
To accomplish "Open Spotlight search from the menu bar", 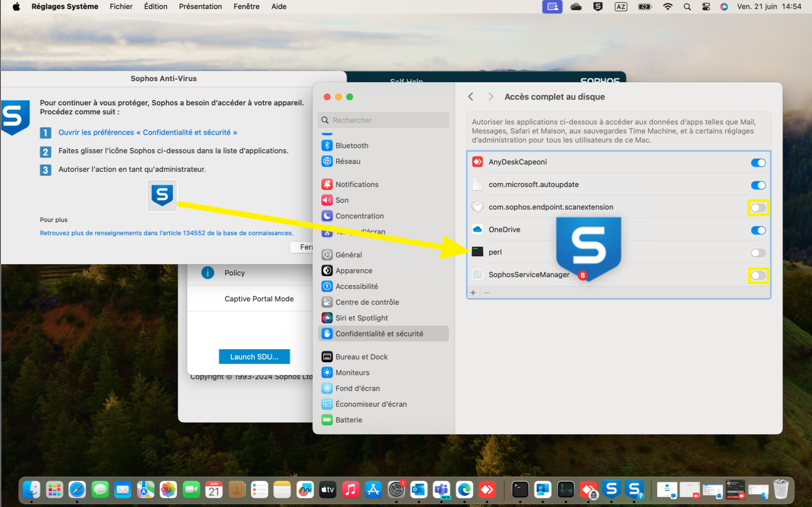I will coord(687,7).
